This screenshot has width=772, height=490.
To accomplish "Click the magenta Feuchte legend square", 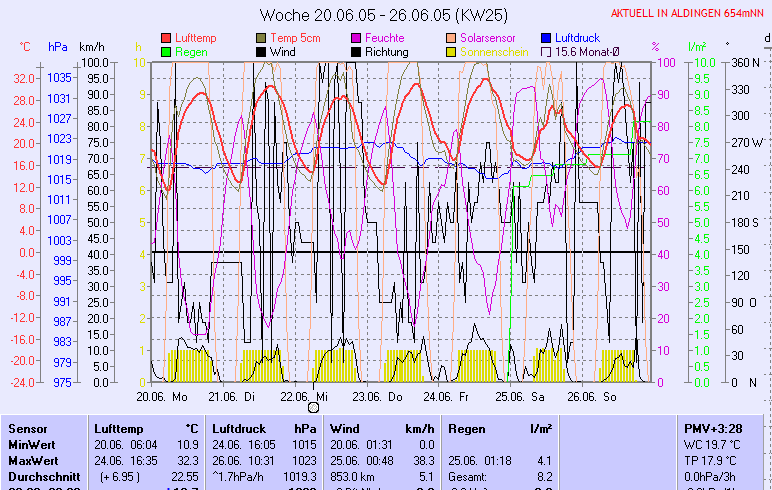I will 356,38.
